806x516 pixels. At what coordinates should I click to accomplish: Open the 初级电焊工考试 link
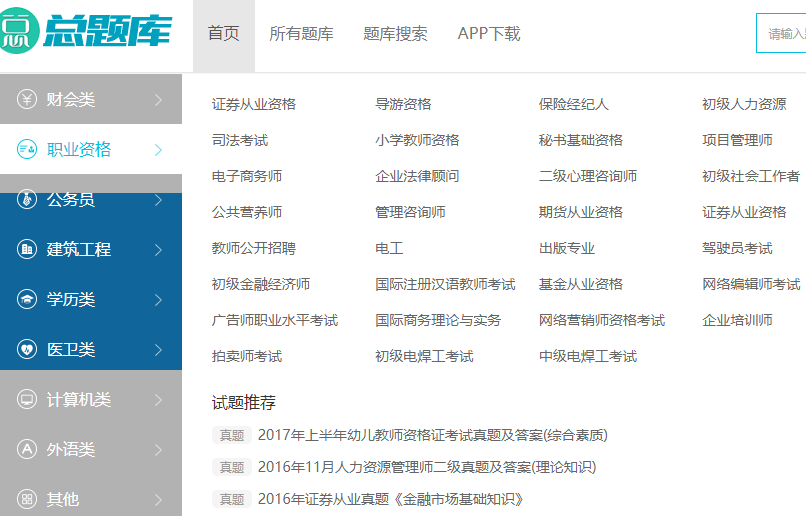tap(424, 356)
